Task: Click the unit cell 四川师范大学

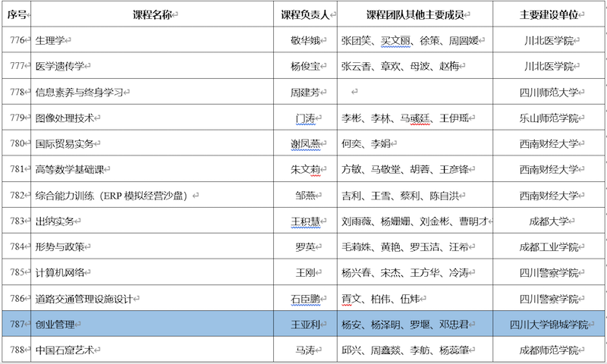Action: (549, 92)
